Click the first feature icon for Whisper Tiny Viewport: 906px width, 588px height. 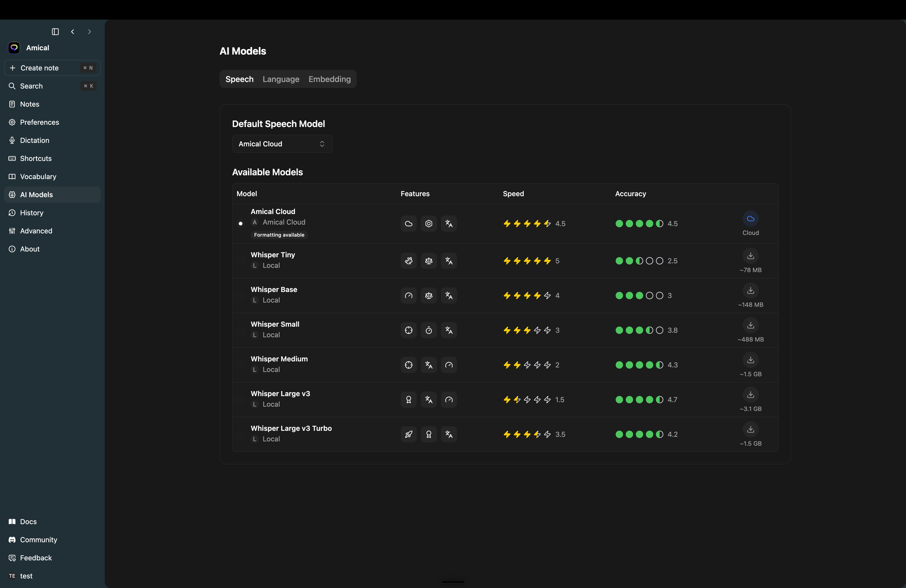408,261
